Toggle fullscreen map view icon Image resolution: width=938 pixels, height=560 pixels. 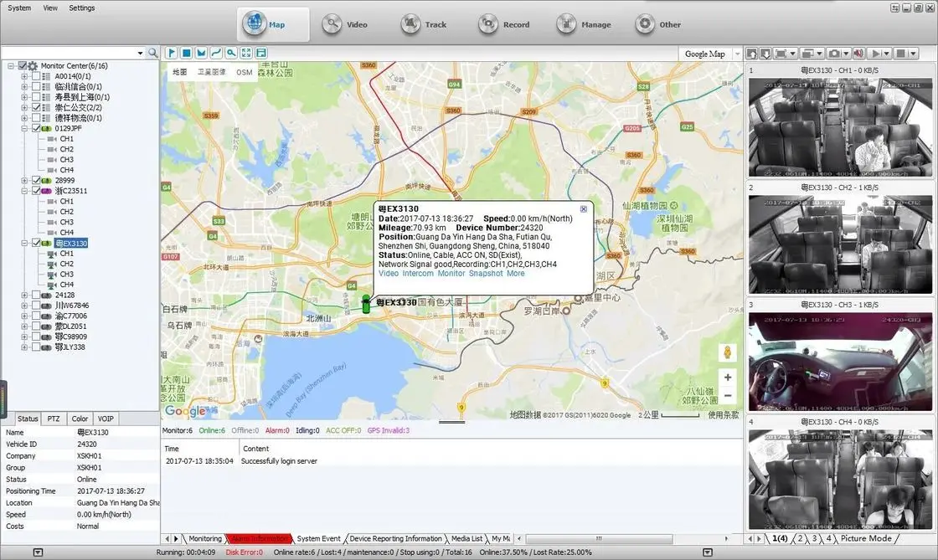(x=246, y=54)
